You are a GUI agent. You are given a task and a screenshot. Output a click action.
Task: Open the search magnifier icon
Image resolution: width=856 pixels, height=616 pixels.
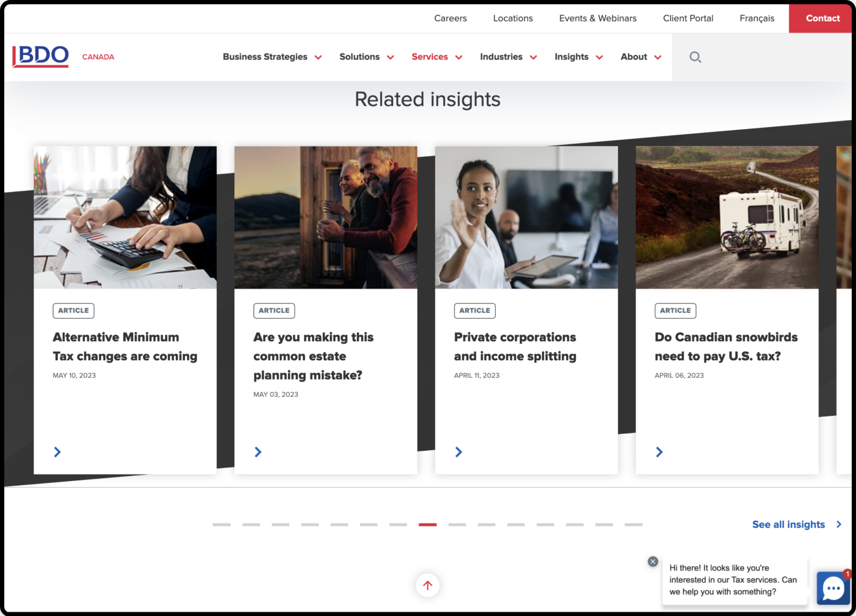[x=695, y=57]
